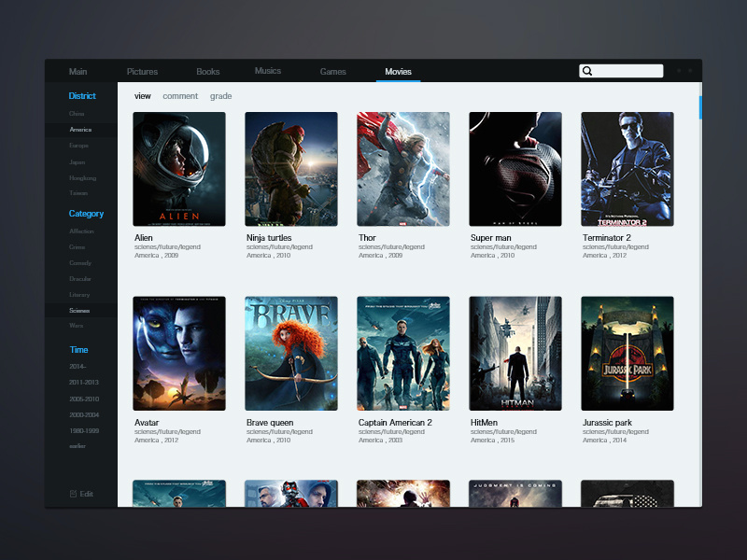Switch to the comment view tab
Image resolution: width=747 pixels, height=560 pixels.
(180, 96)
